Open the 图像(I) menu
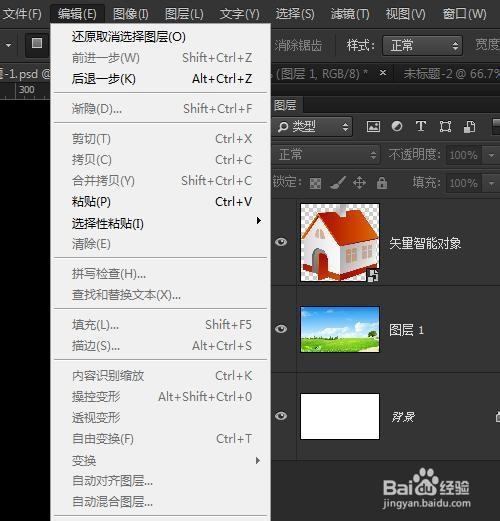The image size is (500, 521). pos(131,14)
